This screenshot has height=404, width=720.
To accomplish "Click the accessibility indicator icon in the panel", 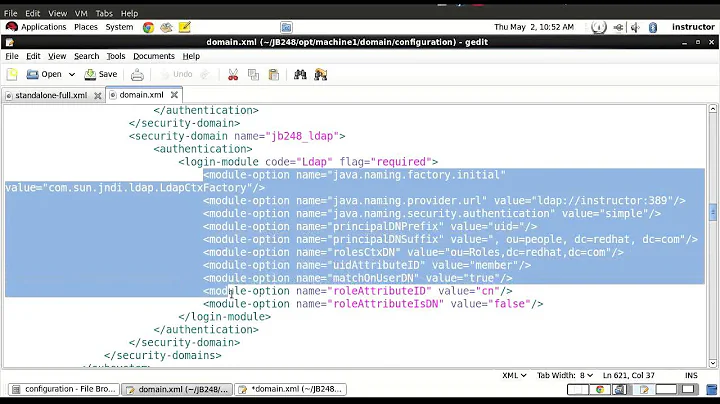I will (x=598, y=28).
